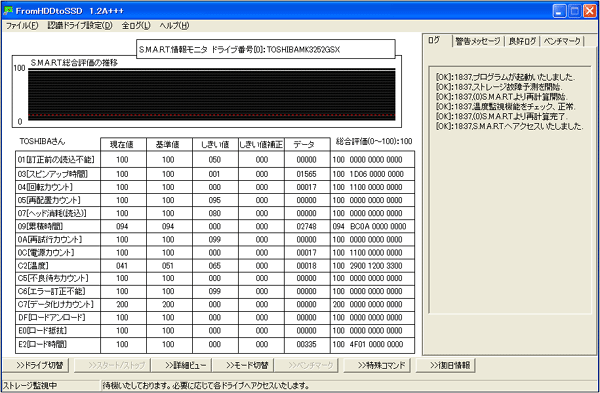Select the 09[累積時間] row label
This screenshot has width=600, height=393.
[x=40, y=226]
